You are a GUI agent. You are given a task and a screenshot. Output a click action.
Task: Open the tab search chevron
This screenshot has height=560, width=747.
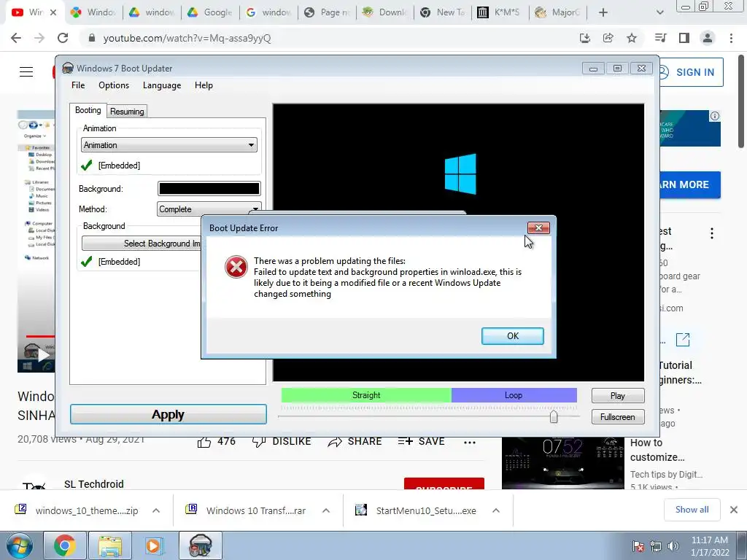659,12
